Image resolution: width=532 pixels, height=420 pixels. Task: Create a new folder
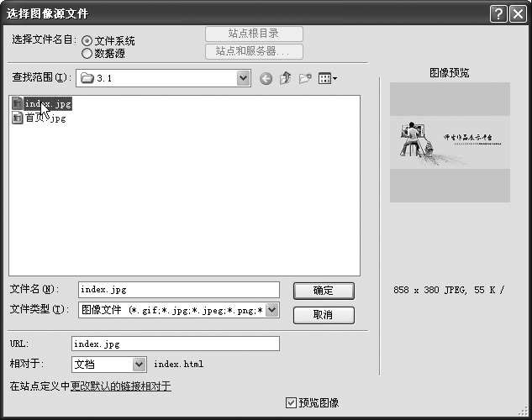(305, 79)
